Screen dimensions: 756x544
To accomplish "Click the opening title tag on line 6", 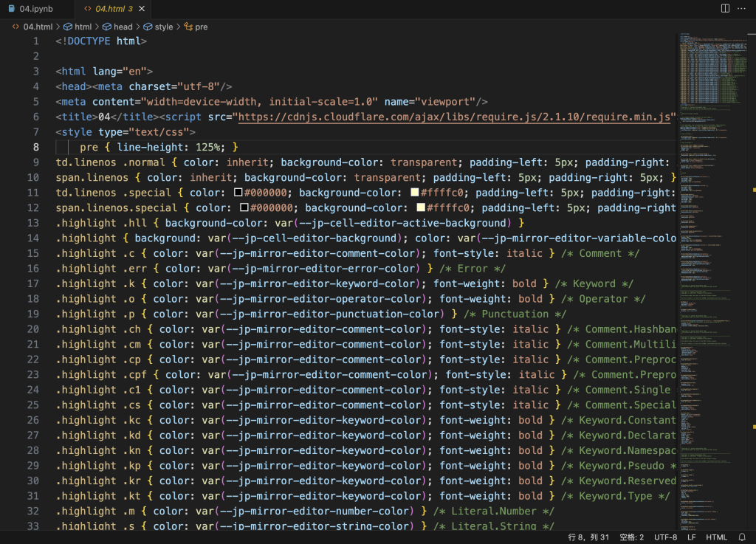I will (77, 117).
